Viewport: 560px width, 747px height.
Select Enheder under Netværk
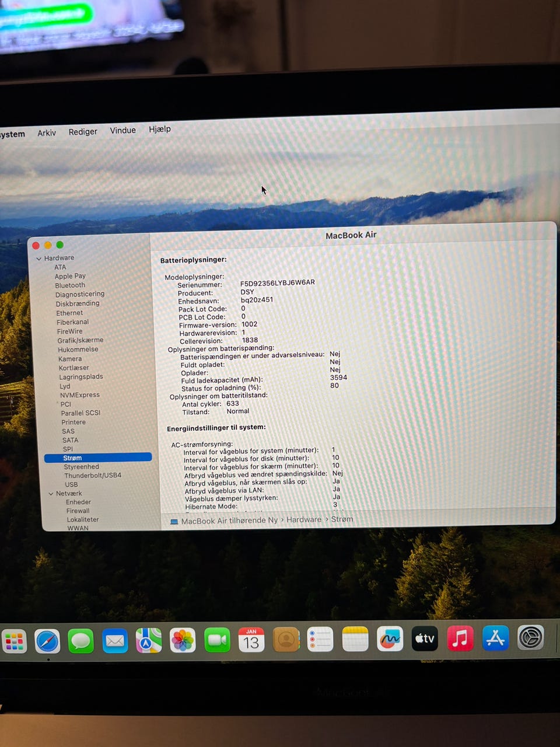click(79, 502)
